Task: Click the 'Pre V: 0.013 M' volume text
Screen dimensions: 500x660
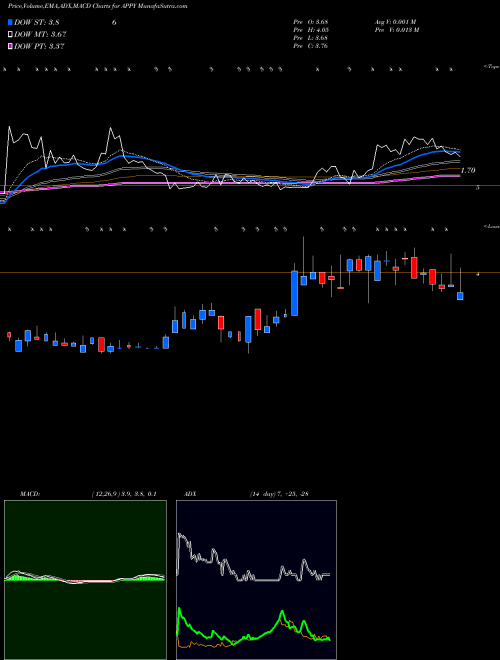Action: (x=396, y=29)
